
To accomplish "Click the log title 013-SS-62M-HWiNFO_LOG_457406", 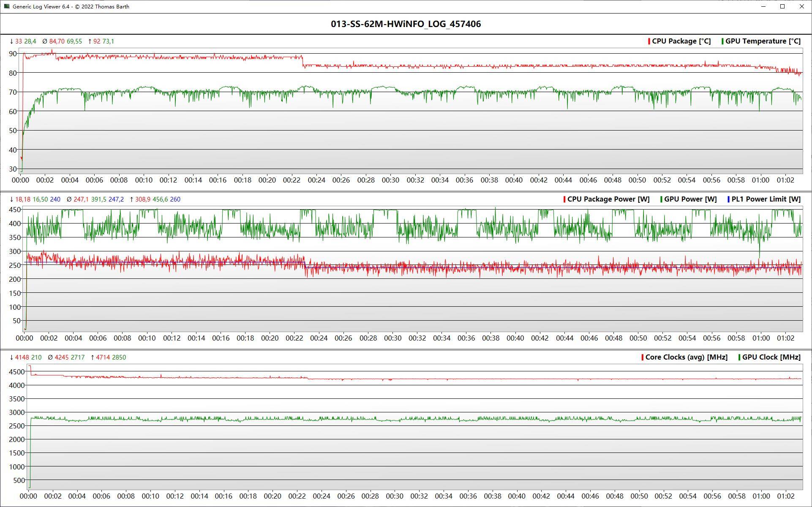I will pyautogui.click(x=406, y=24).
